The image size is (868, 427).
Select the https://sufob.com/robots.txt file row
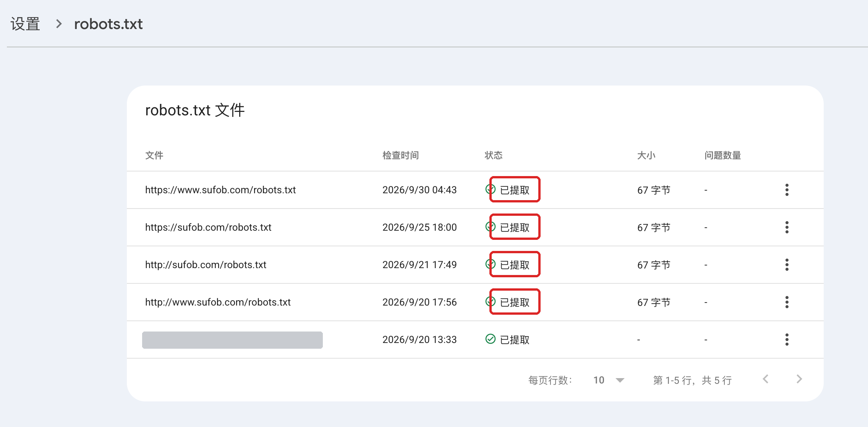475,227
